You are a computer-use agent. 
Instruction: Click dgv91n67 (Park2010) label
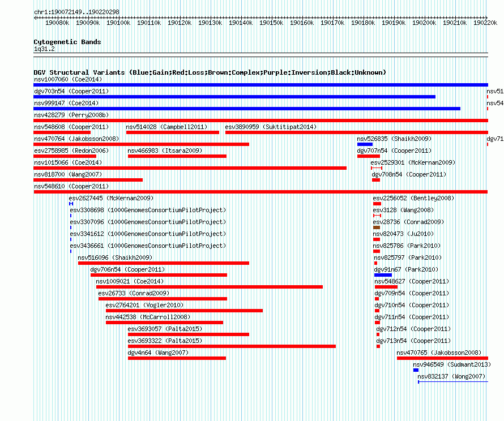click(406, 269)
